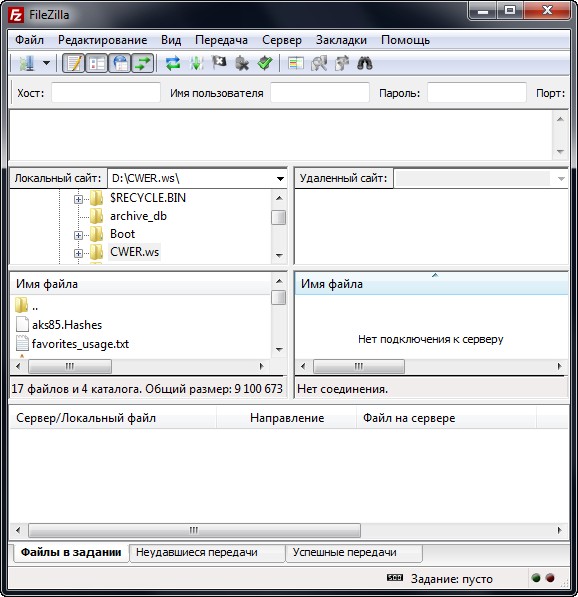Click the Файл на сервере column header

point(446,418)
